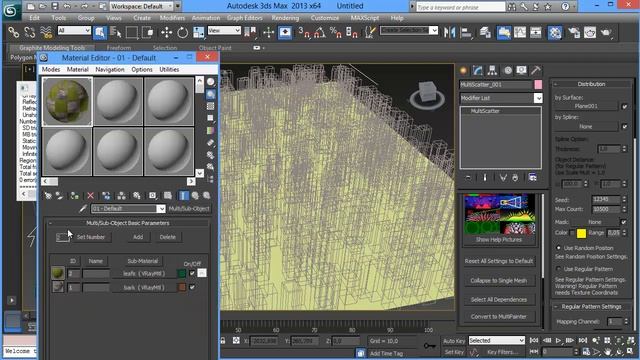Open the Hierarchy command panel tab
The image size is (640, 360).
[492, 70]
